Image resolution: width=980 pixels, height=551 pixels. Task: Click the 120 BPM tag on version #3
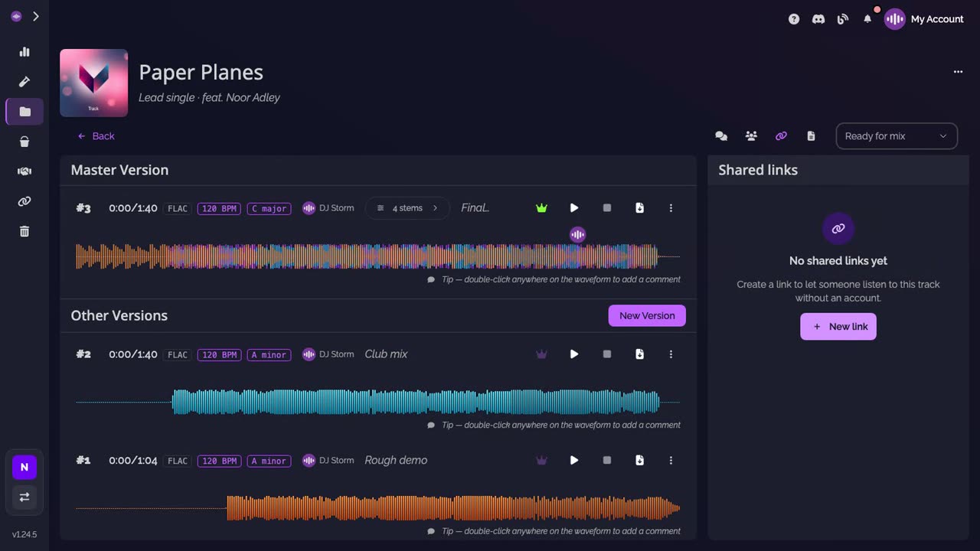219,208
